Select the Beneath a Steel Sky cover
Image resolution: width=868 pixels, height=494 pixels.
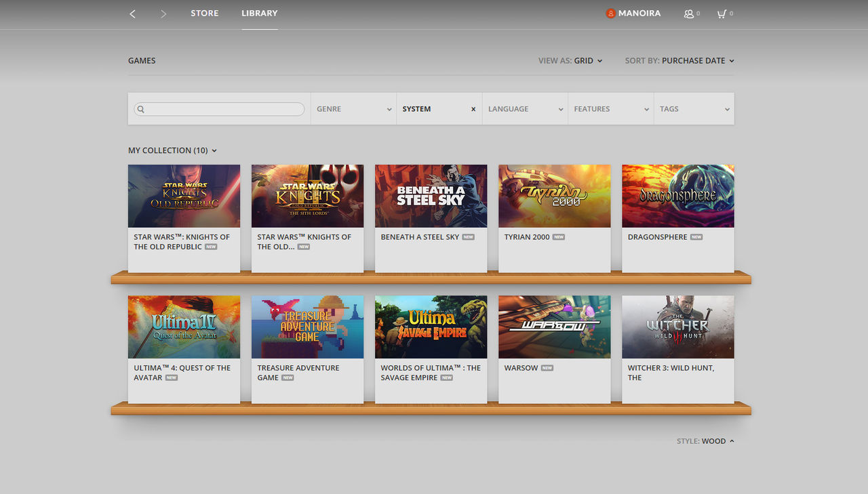point(431,196)
